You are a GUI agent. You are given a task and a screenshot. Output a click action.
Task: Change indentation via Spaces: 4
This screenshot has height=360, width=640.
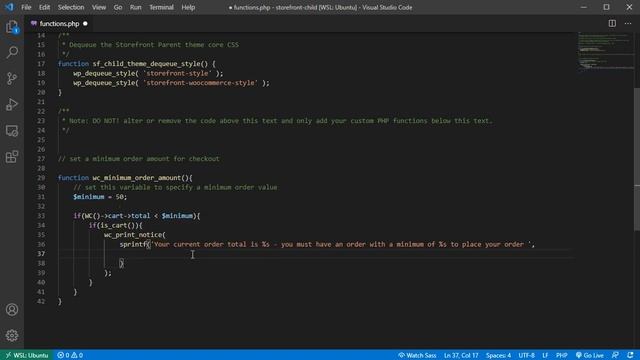tap(498, 355)
